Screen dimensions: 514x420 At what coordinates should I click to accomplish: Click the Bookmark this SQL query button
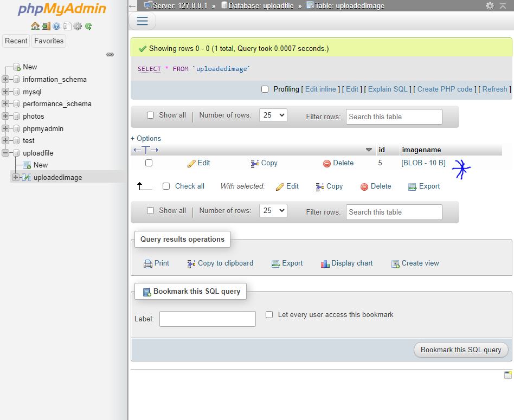[461, 350]
